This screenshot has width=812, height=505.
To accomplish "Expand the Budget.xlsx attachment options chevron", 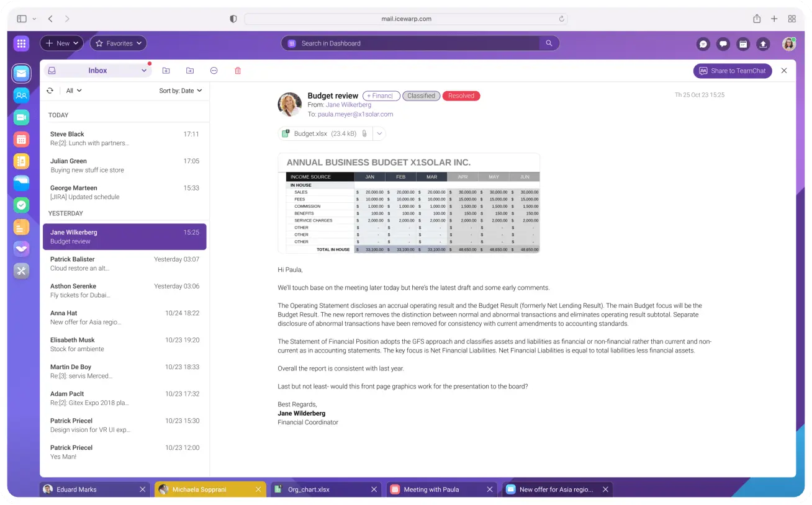I will coord(379,133).
